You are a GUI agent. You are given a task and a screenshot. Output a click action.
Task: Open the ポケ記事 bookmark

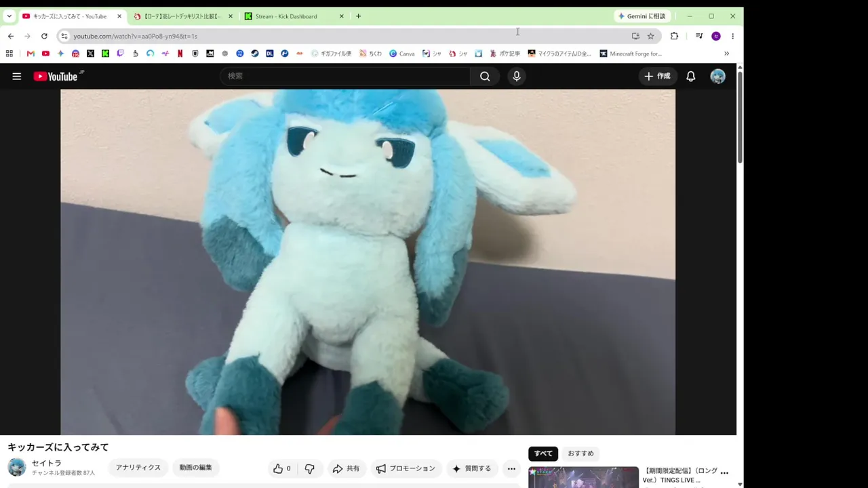(x=505, y=54)
